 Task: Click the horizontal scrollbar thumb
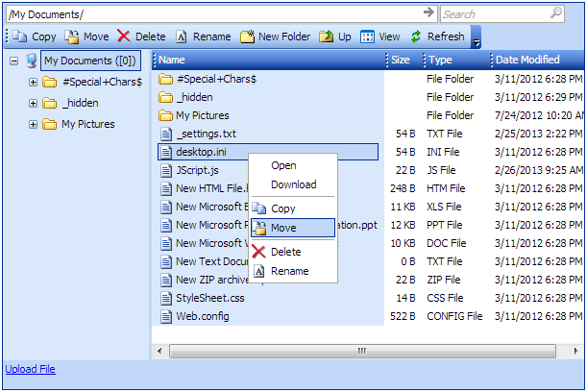[362, 352]
